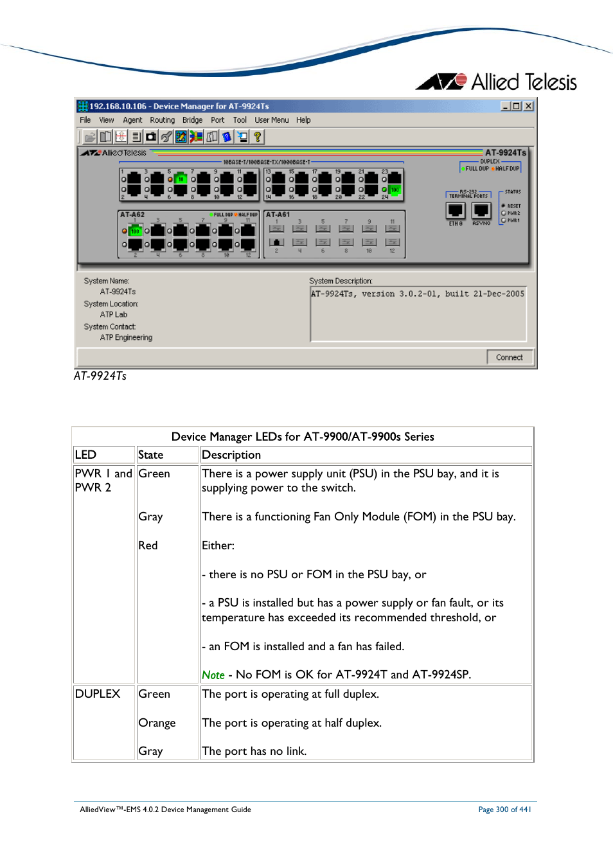This screenshot has height=868, width=613.
Task: Select SFP port 1 on the AT-A61 module
Action: (x=277, y=229)
